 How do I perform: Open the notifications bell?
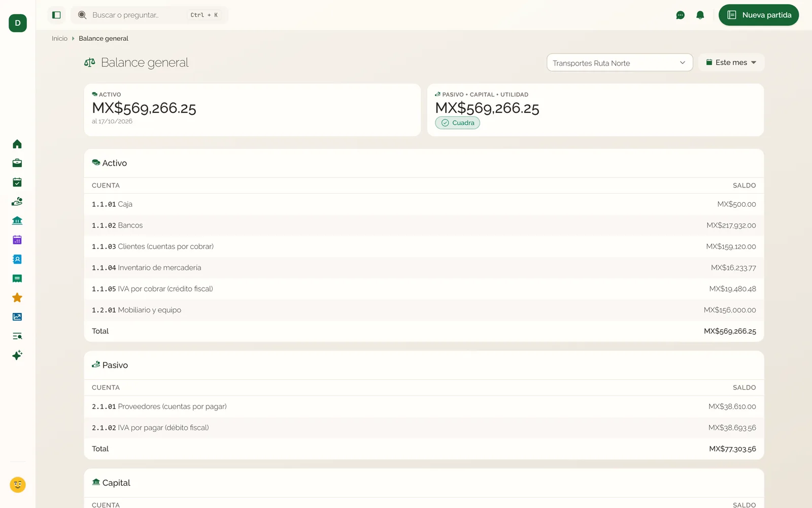click(x=700, y=15)
